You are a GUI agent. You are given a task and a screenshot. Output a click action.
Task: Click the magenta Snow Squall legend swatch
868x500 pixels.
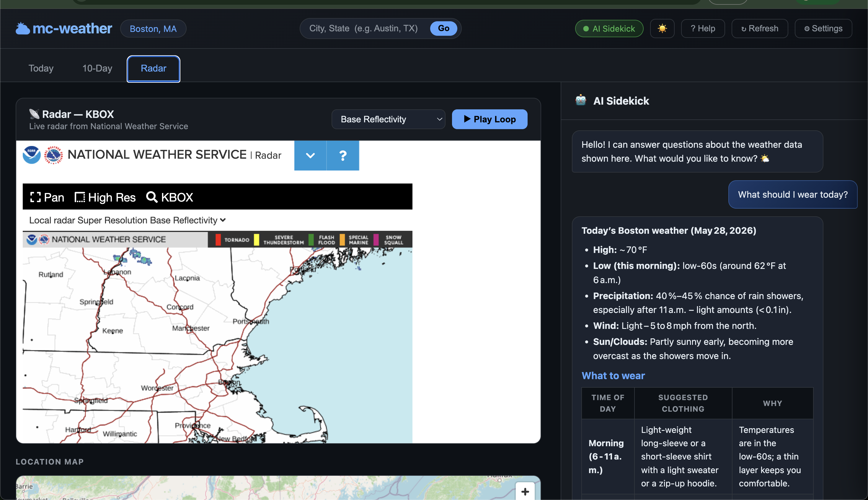tap(376, 240)
